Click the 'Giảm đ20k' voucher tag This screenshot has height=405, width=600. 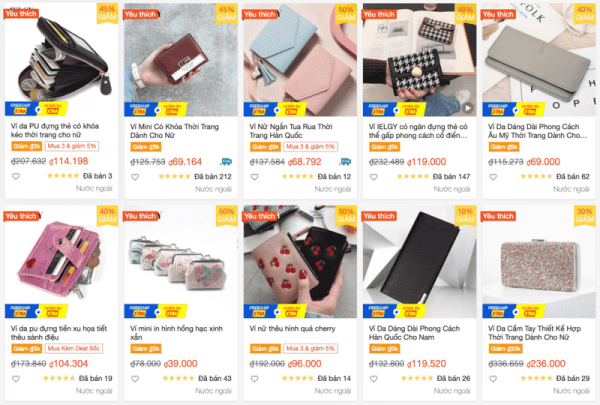click(505, 349)
